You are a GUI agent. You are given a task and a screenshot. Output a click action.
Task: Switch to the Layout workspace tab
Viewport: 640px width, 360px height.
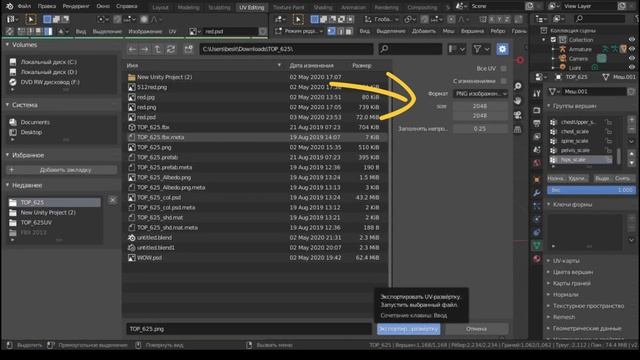point(160,7)
